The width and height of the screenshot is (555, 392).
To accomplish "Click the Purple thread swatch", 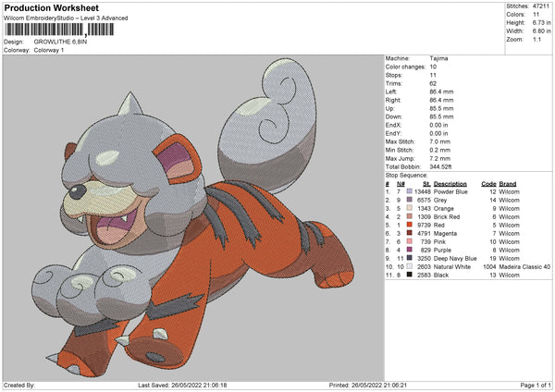I will (x=410, y=250).
